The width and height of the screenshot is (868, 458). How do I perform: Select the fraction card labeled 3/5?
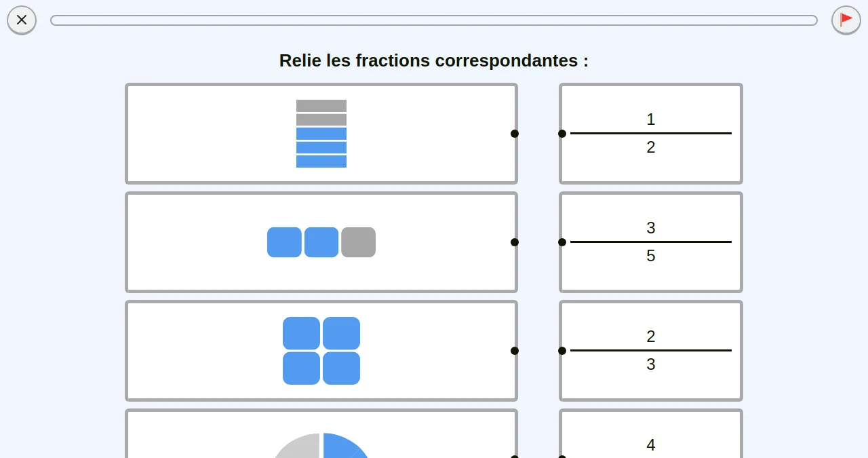point(650,242)
